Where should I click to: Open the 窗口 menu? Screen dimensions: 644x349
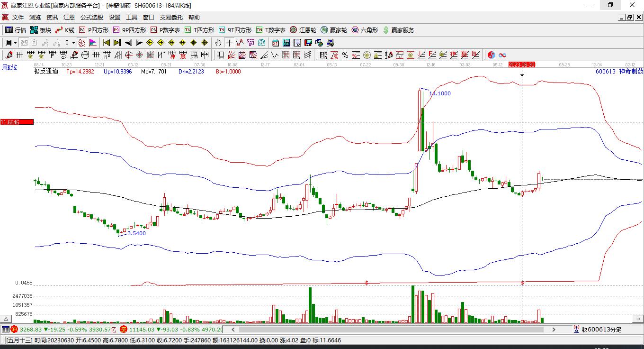tap(149, 18)
